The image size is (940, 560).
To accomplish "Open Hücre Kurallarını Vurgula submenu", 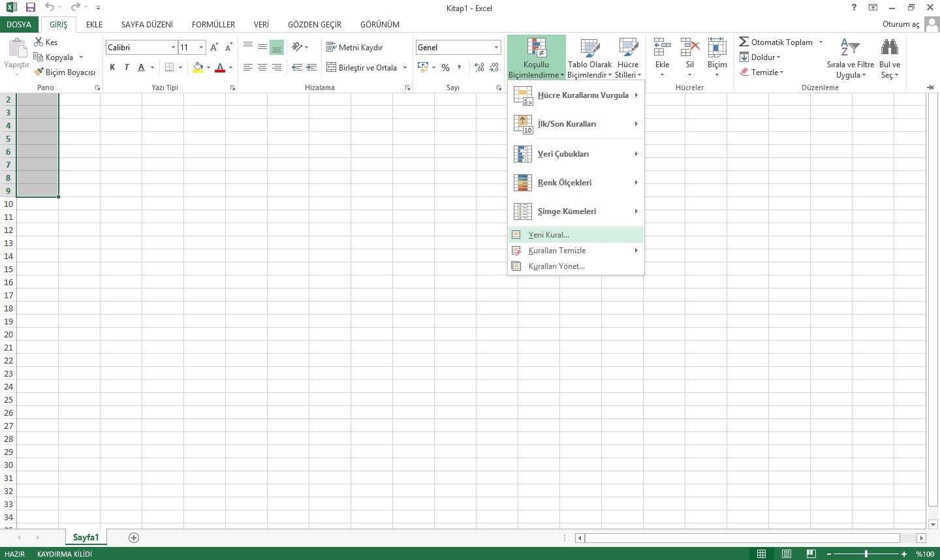I will point(576,95).
